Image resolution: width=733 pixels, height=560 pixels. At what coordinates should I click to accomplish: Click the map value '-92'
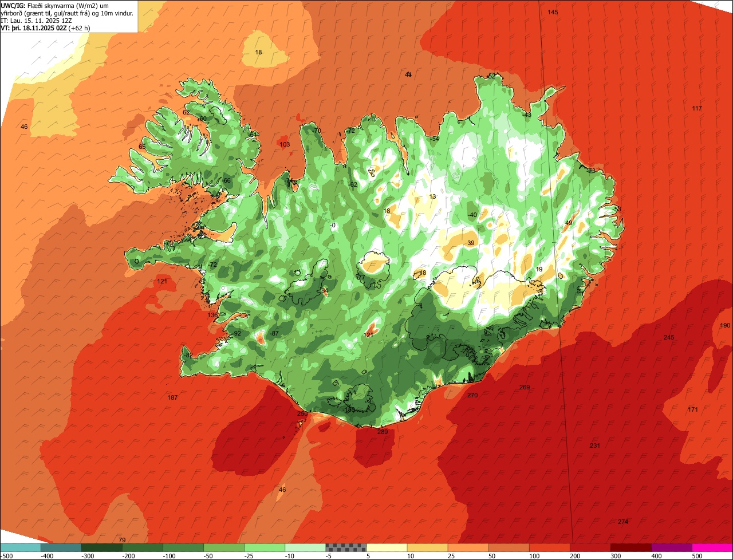click(x=237, y=333)
